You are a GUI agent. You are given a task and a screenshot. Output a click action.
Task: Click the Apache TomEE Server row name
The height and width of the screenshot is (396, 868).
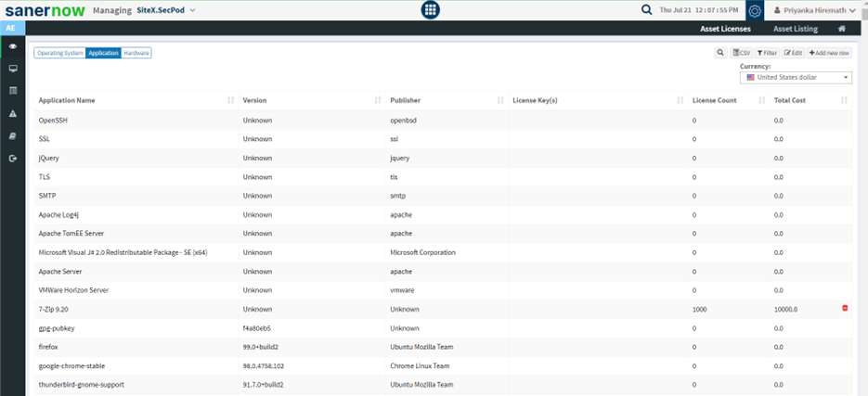coord(71,234)
